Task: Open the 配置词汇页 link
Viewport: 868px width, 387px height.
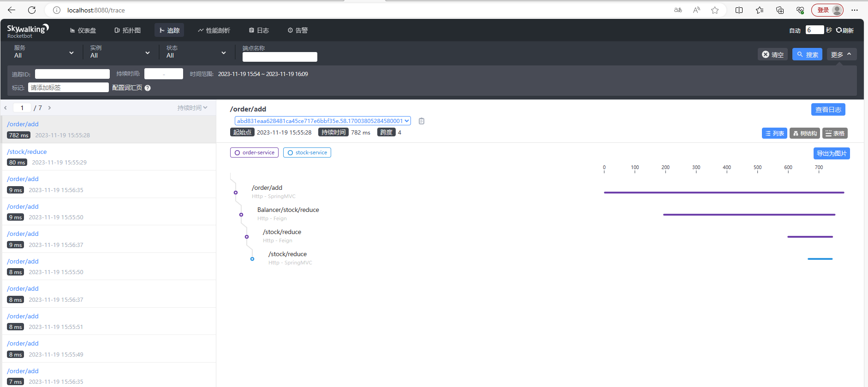Action: [x=127, y=88]
